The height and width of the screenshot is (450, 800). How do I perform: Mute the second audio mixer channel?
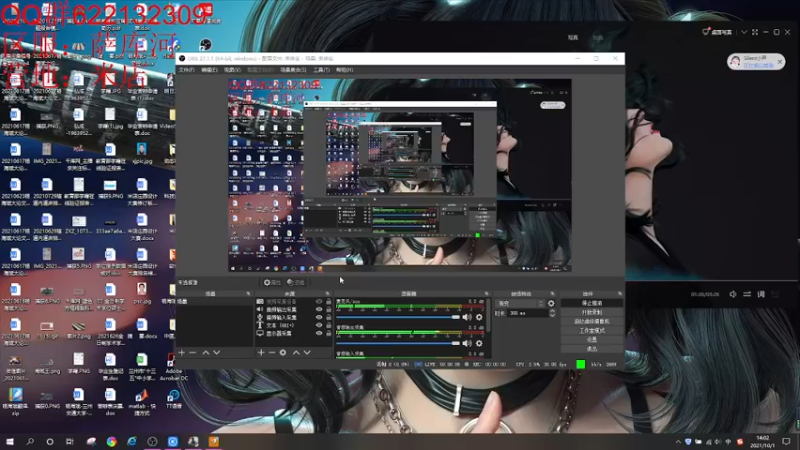467,343
